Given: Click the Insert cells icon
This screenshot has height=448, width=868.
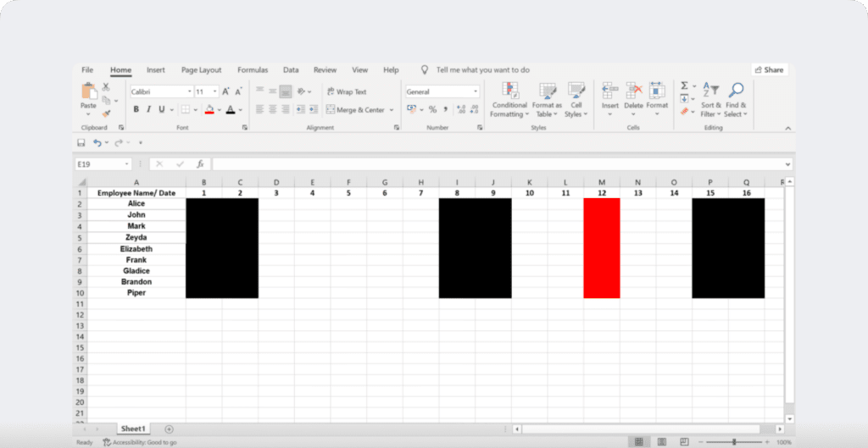Looking at the screenshot, I should tap(609, 91).
